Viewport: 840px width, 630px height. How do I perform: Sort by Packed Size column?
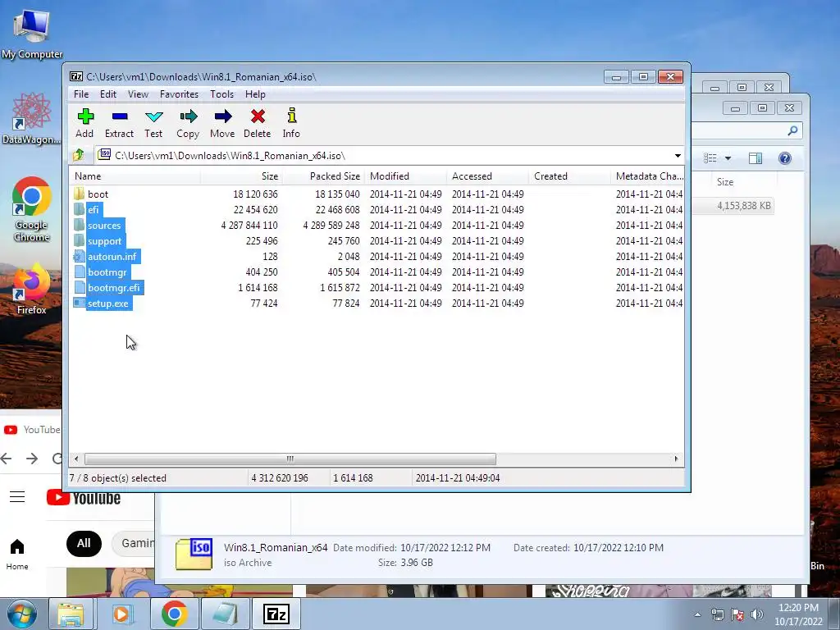(323, 176)
